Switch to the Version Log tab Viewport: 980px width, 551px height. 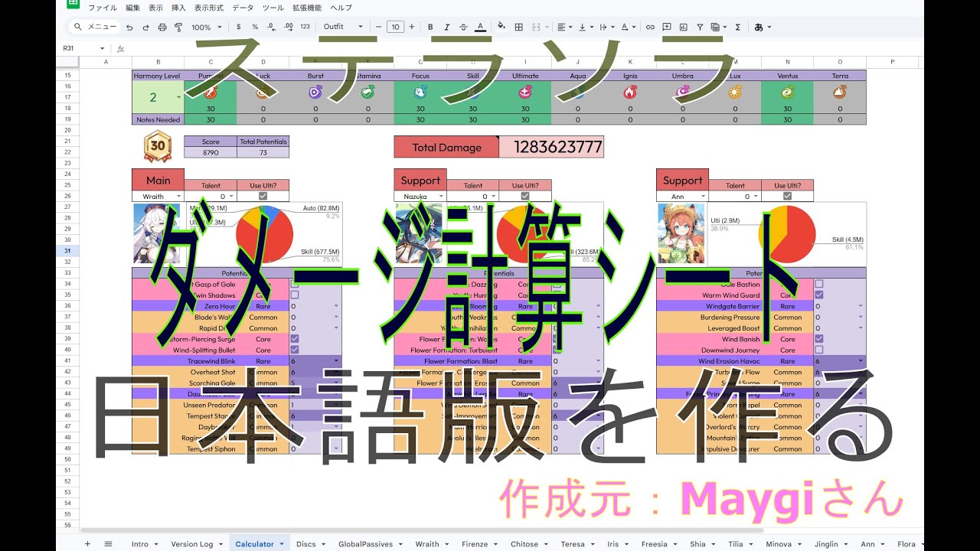coord(197,544)
